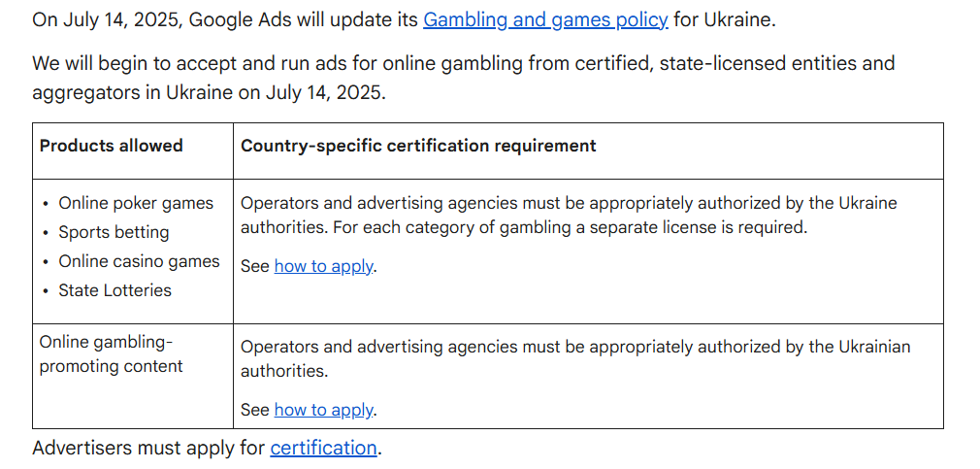980x469 pixels.
Task: Select the State Lotteries bullet item
Action: pyautogui.click(x=115, y=290)
